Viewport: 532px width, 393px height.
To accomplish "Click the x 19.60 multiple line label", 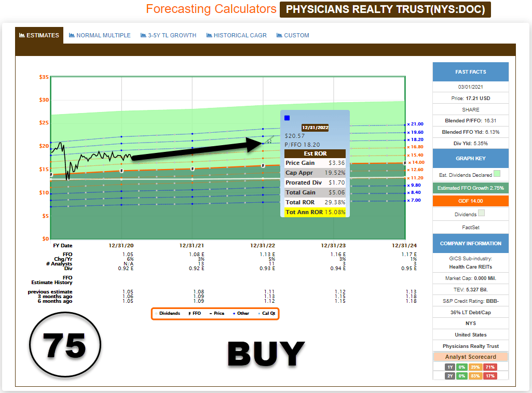I will (415, 132).
